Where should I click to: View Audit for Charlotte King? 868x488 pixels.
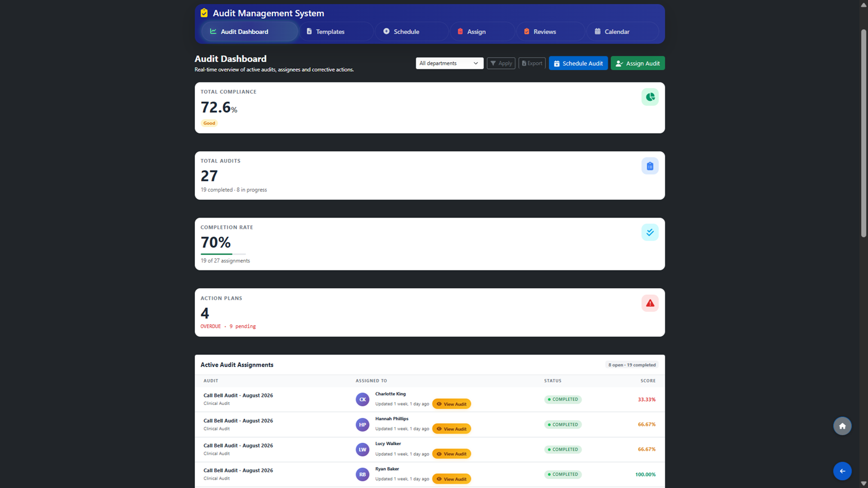pyautogui.click(x=452, y=404)
